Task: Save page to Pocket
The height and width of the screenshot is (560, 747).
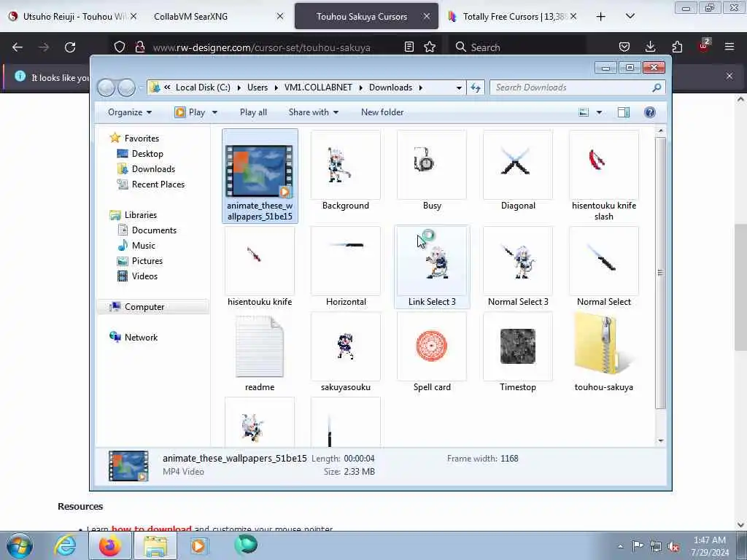Action: [624, 47]
